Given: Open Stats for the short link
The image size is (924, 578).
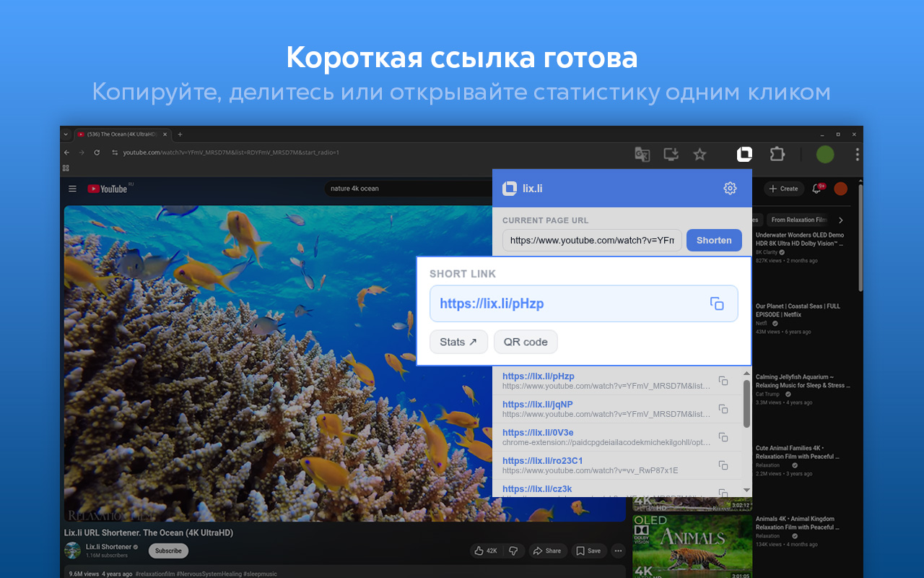Looking at the screenshot, I should (x=458, y=342).
